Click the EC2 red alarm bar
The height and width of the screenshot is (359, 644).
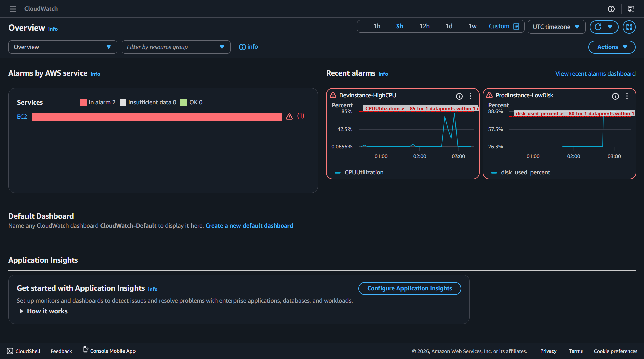pos(157,117)
